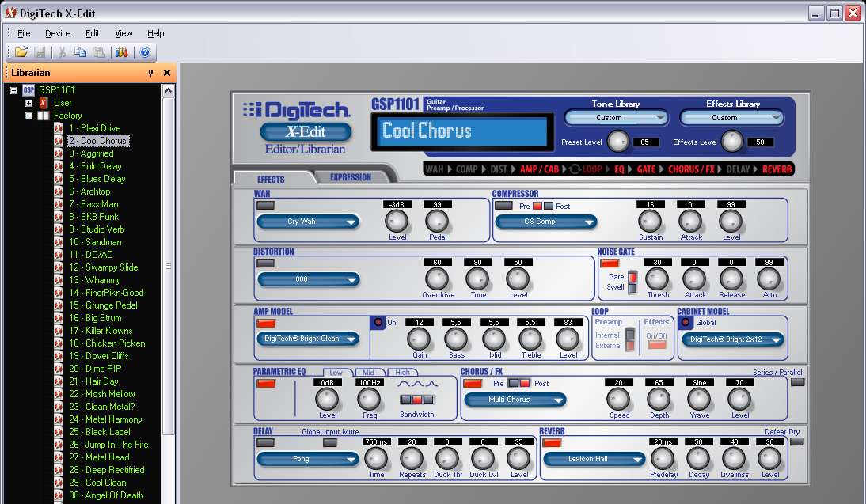The image size is (866, 504).
Task: Open the Edit menu
Action: click(93, 33)
